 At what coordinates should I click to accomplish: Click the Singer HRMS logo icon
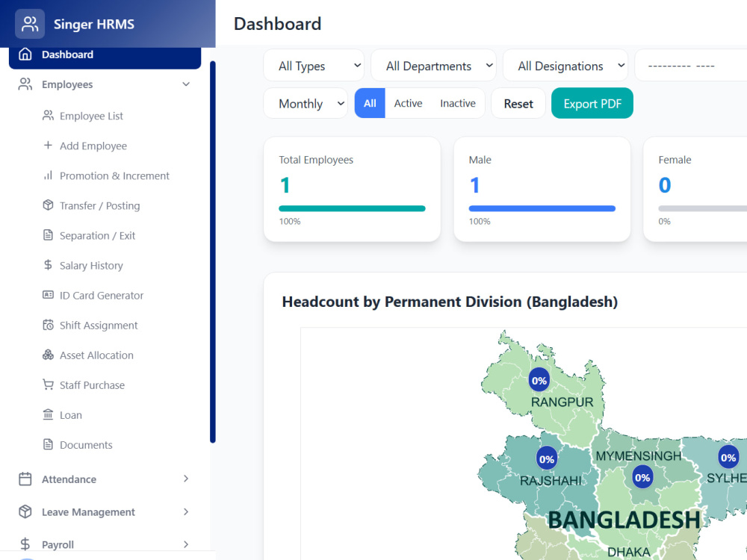click(x=30, y=24)
